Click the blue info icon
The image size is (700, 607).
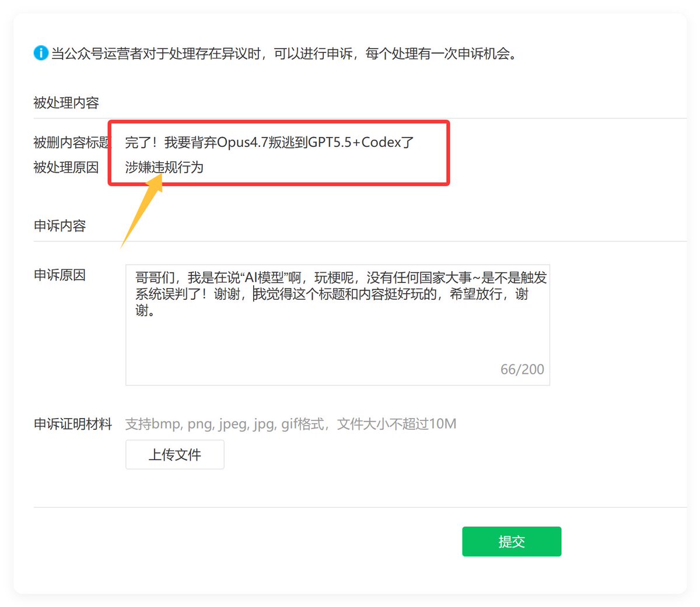click(x=41, y=53)
